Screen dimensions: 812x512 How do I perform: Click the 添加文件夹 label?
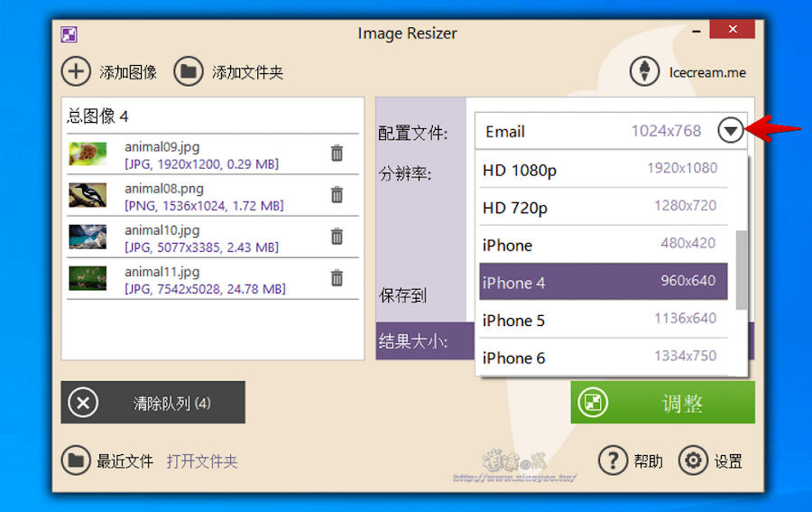[247, 72]
